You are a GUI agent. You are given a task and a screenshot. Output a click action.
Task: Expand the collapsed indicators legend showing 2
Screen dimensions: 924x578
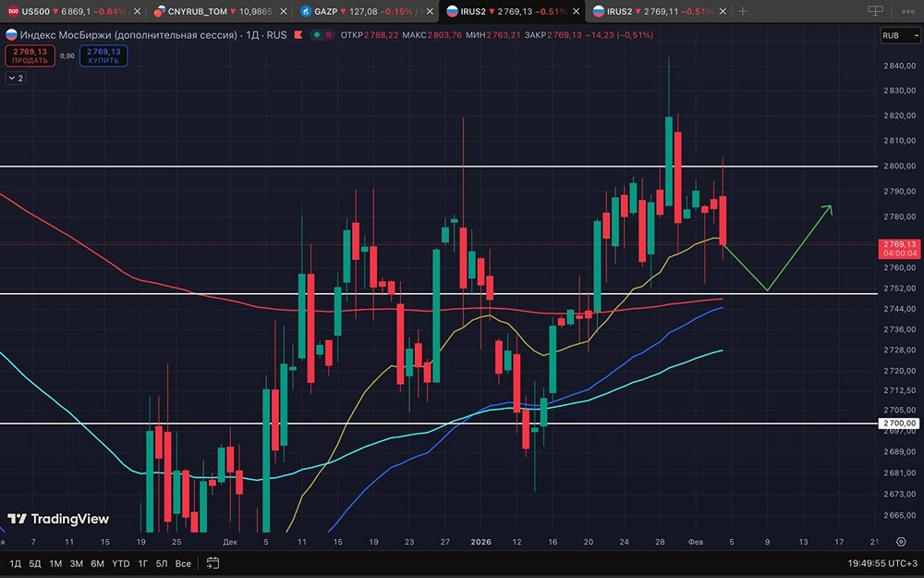coord(16,78)
